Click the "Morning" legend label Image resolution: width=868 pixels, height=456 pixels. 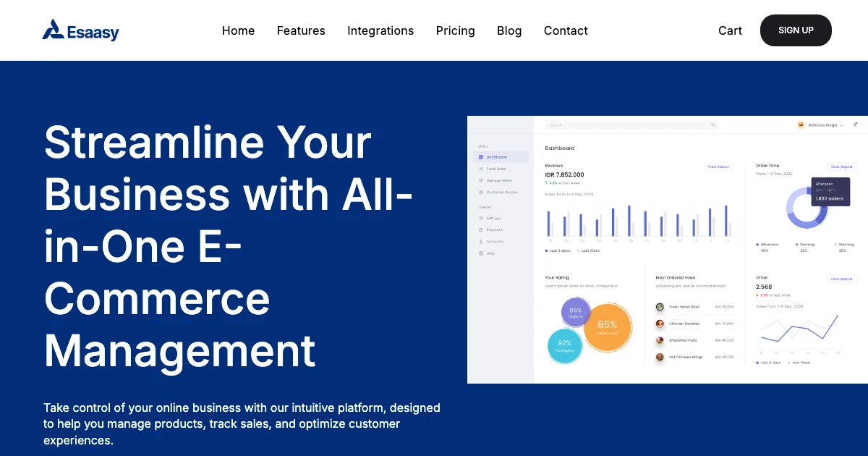pyautogui.click(x=846, y=245)
